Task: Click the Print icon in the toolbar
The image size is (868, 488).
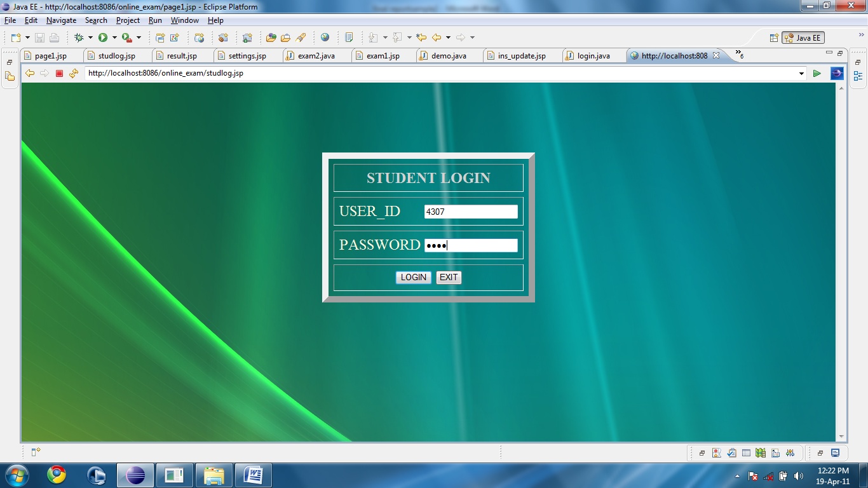Action: 54,37
